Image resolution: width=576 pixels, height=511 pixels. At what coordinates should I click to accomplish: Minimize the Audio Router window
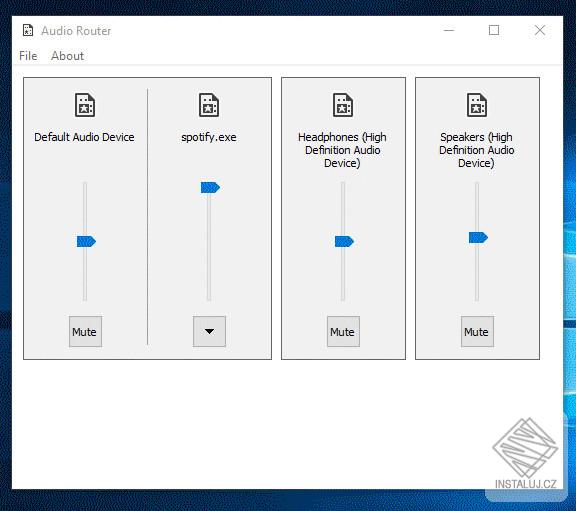tap(449, 30)
